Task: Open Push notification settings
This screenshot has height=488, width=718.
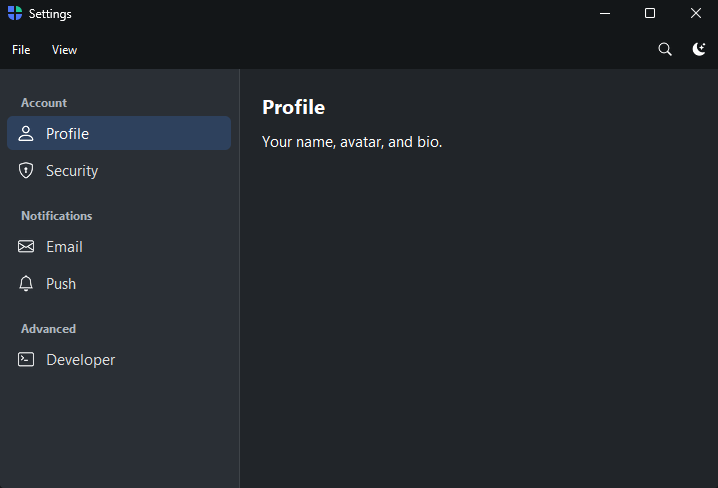Action: coord(119,284)
